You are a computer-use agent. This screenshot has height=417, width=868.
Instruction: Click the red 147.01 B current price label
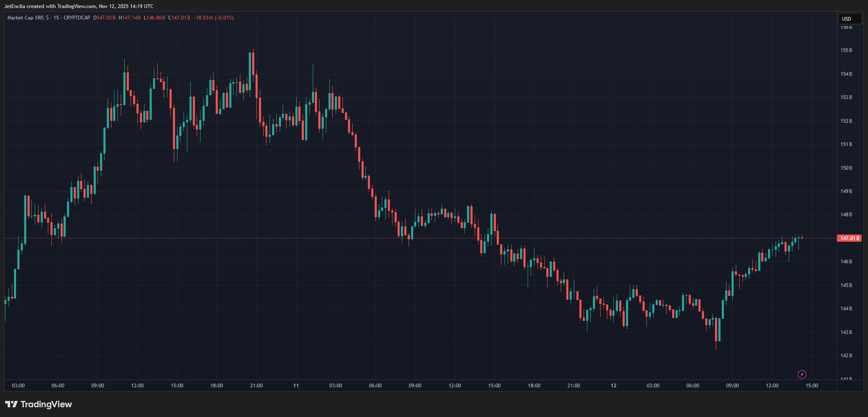(850, 238)
